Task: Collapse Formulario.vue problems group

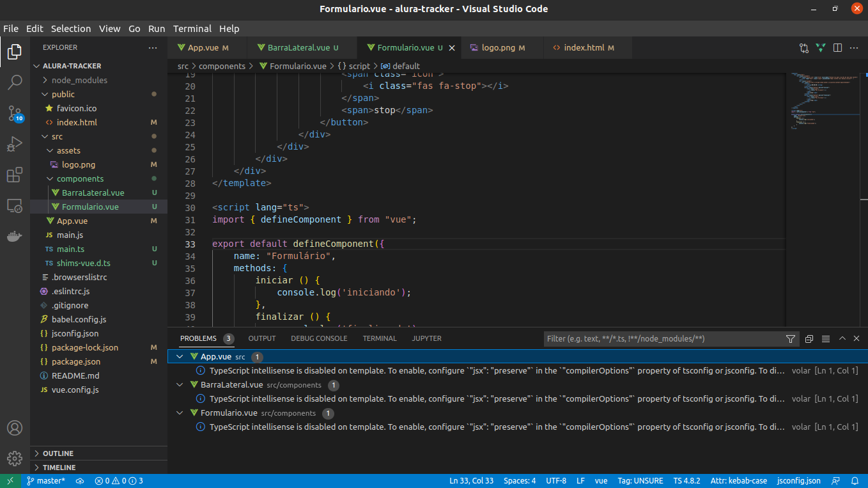Action: (180, 413)
